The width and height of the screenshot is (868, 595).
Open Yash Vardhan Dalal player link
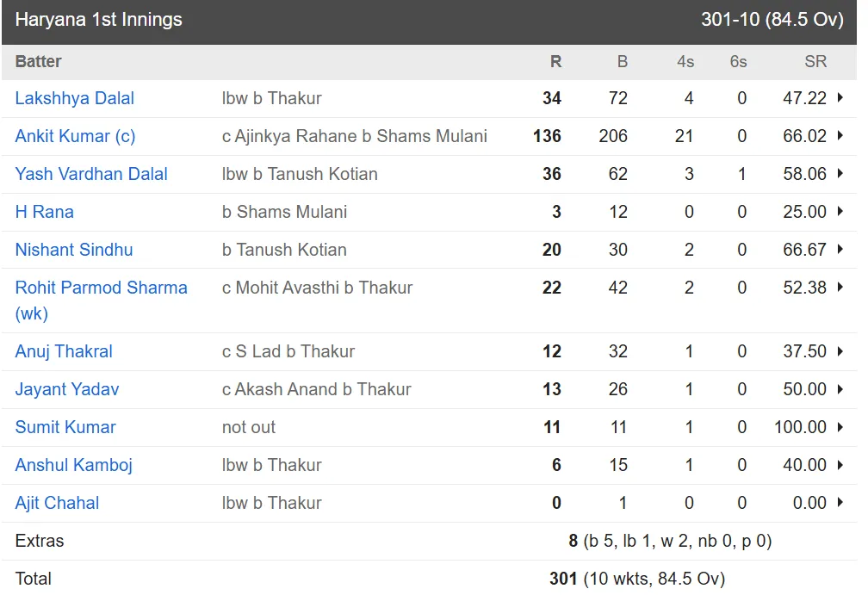tap(91, 174)
